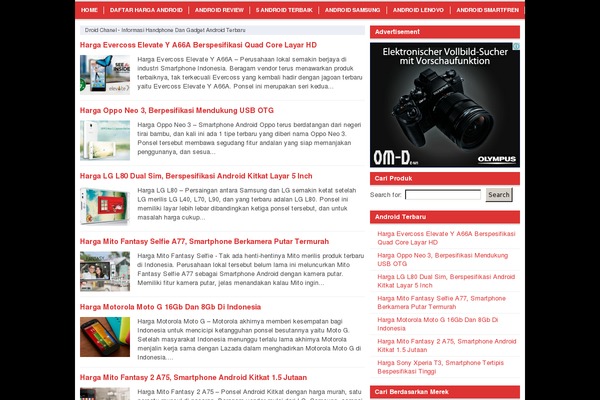The height and width of the screenshot is (400, 600).
Task: Open sidebar link Motorola Moto G 16Gb
Action: point(438,324)
